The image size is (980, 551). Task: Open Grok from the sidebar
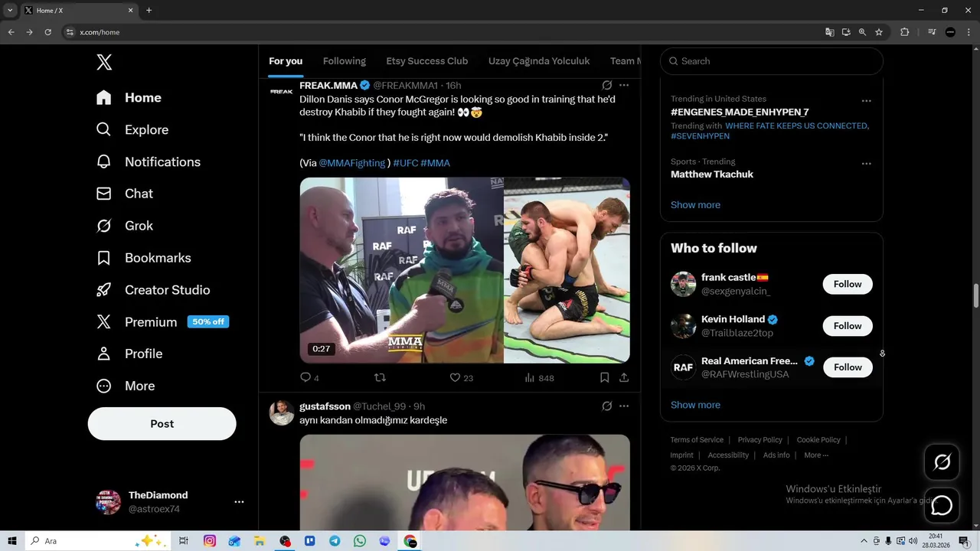click(124, 226)
